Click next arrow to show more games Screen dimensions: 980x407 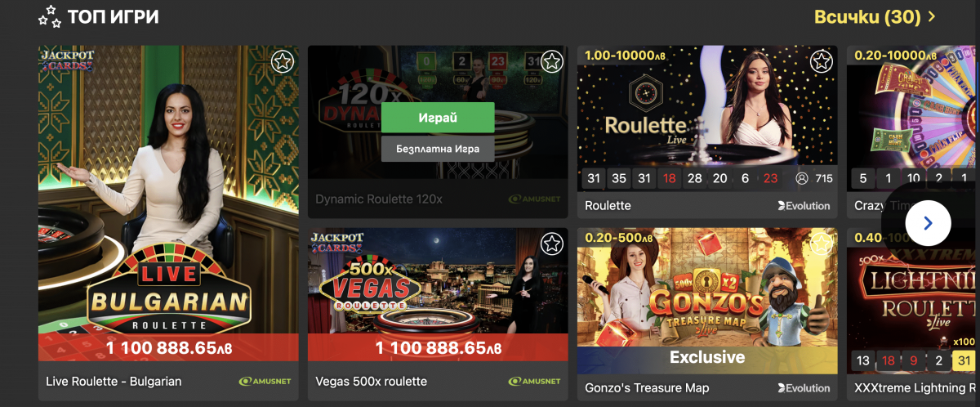pos(928,222)
